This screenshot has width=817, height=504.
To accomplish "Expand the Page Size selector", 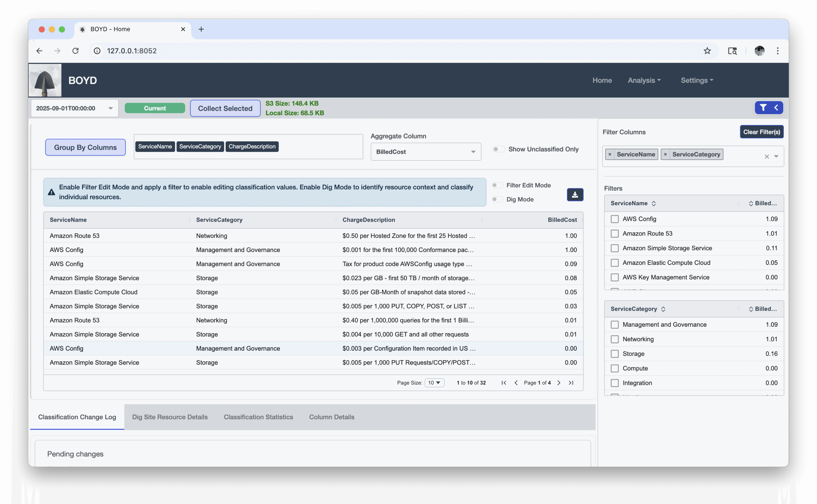I will 434,383.
